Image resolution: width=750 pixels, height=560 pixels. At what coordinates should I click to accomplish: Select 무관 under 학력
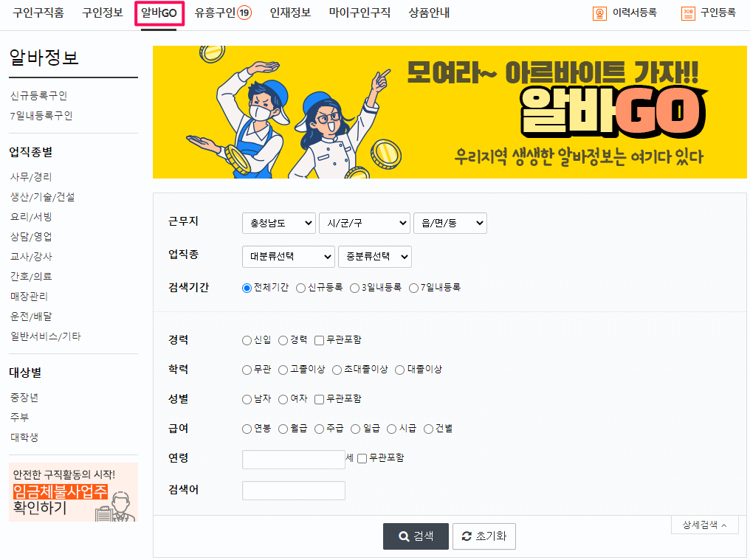[x=247, y=370]
